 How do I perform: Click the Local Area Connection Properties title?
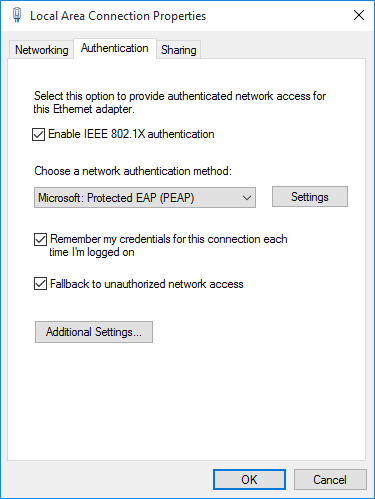[x=118, y=16]
